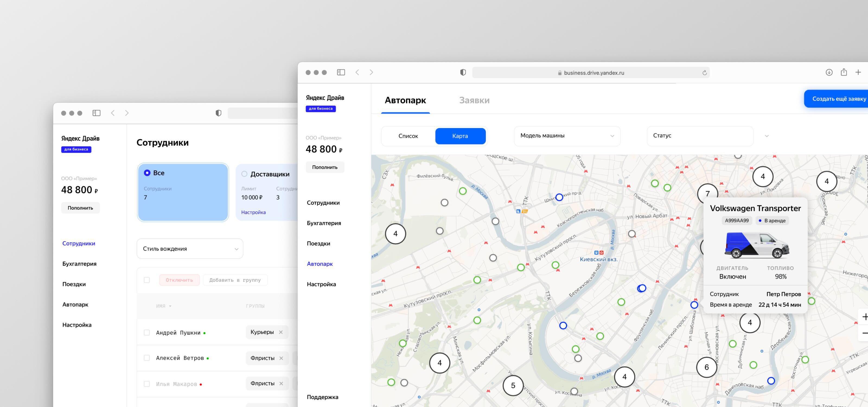The height and width of the screenshot is (407, 868).
Task: Toggle sidebar icon in back Сотрудники window
Action: [96, 113]
